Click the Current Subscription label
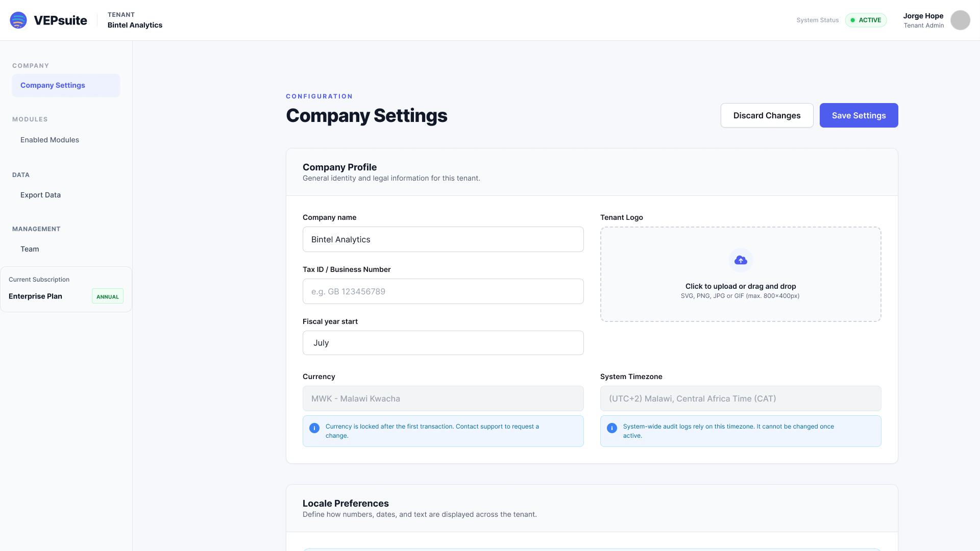Screen dimensions: 980x551 [39, 280]
